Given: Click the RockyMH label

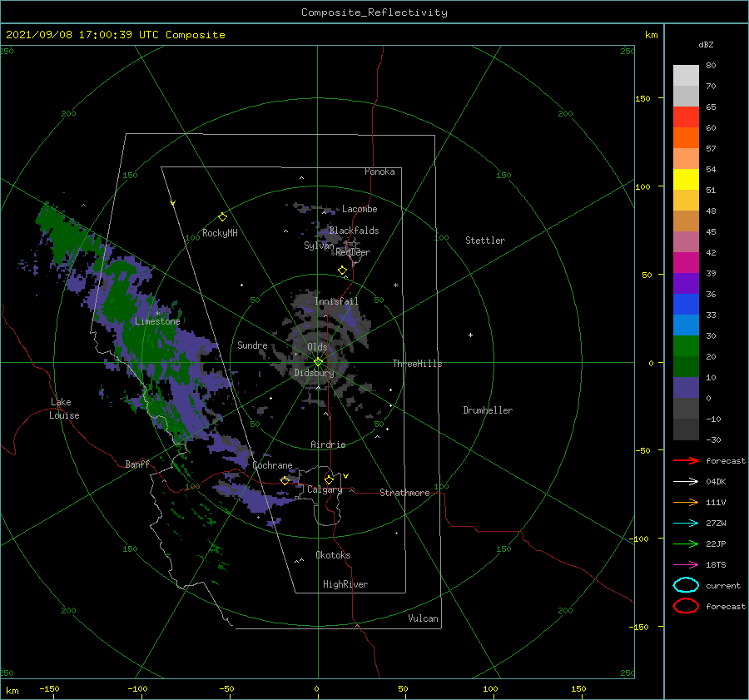Looking at the screenshot, I should pos(220,233).
